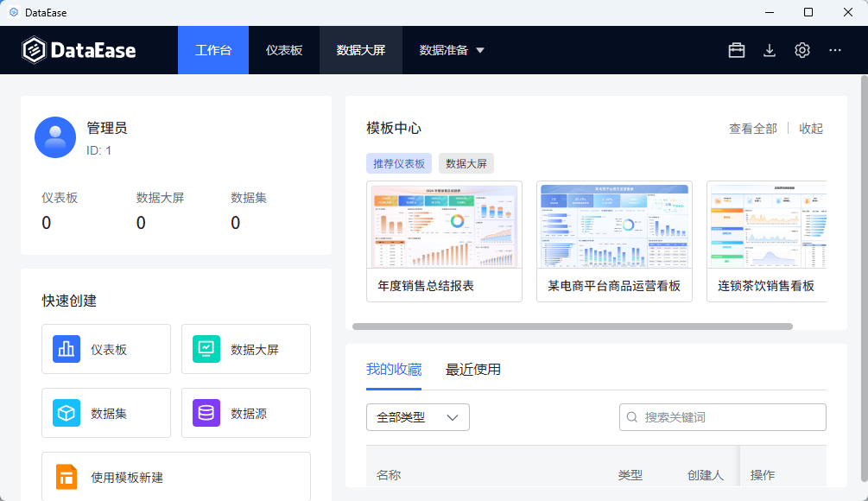Screen dimensions: 868x501
Task: Select the 推荐仪表板 filter pill
Action: click(400, 162)
